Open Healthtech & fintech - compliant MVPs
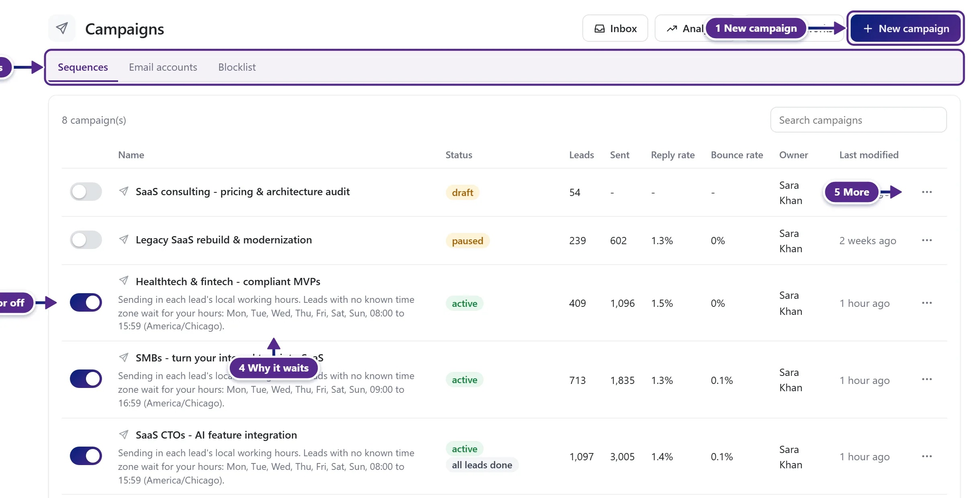980x498 pixels. [x=228, y=282]
